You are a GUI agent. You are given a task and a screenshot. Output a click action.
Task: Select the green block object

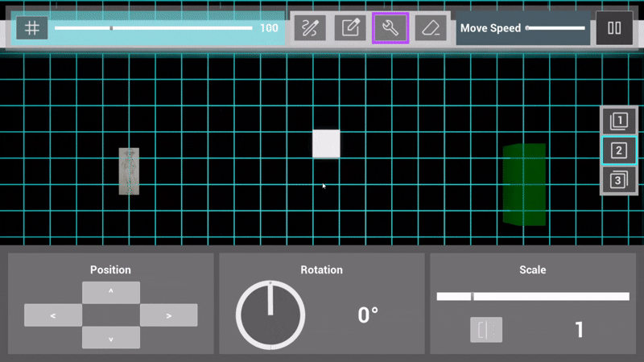(x=523, y=184)
